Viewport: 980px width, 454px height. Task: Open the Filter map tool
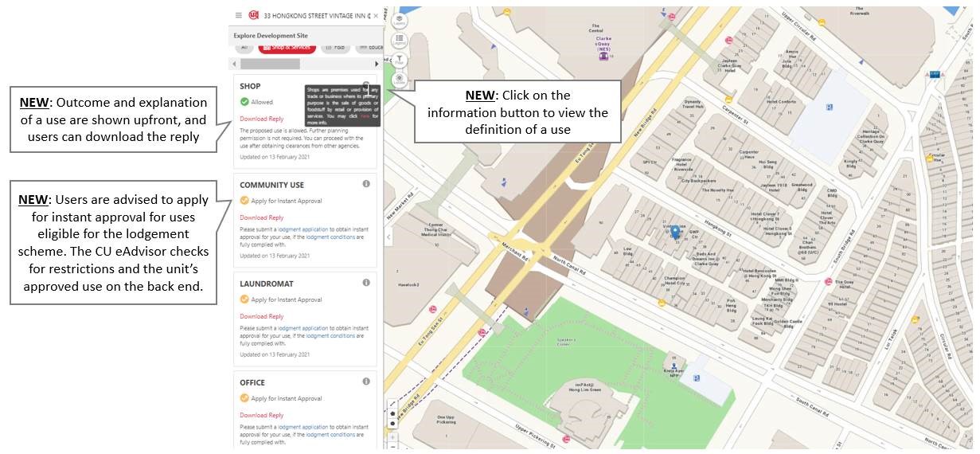[x=399, y=60]
